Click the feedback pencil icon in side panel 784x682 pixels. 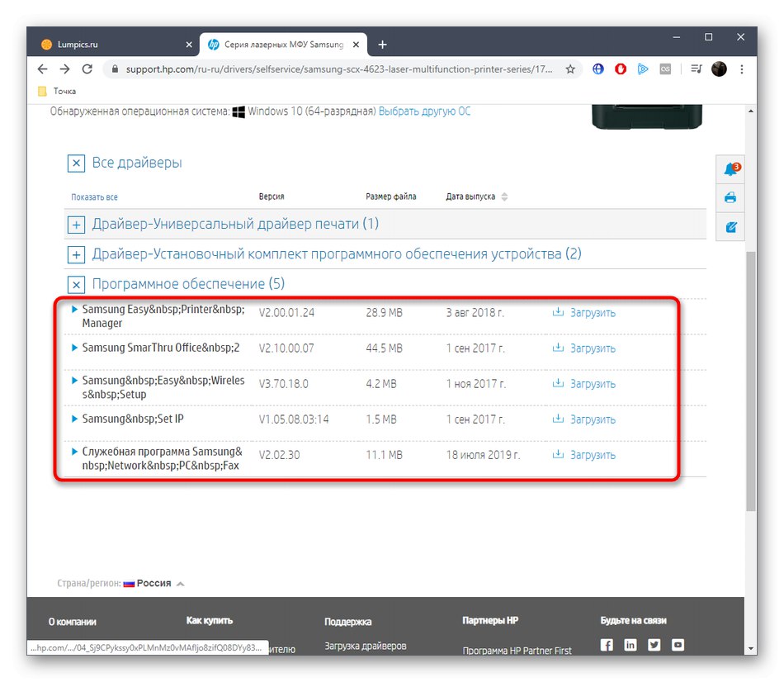730,227
